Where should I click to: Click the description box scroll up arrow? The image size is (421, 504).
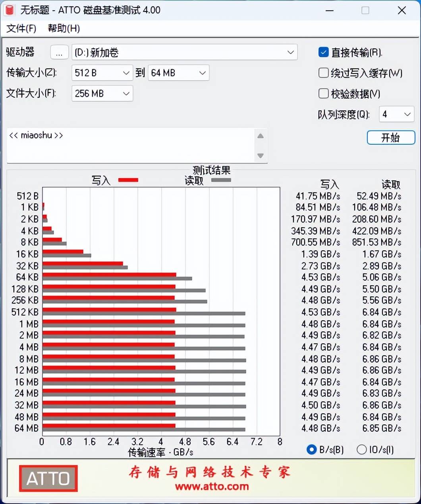[x=261, y=136]
